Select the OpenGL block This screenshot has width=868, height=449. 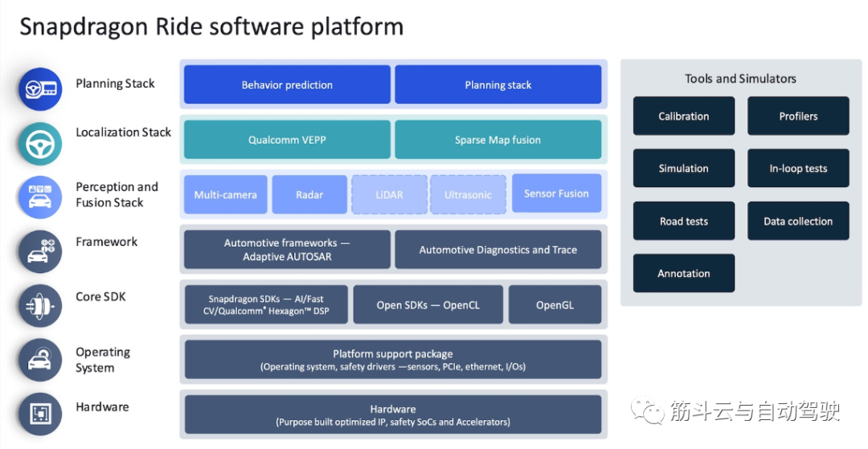[x=555, y=304]
